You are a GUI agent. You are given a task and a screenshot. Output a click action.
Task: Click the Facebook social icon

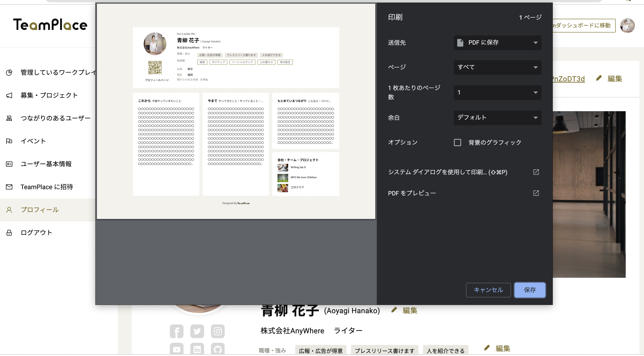point(176,331)
